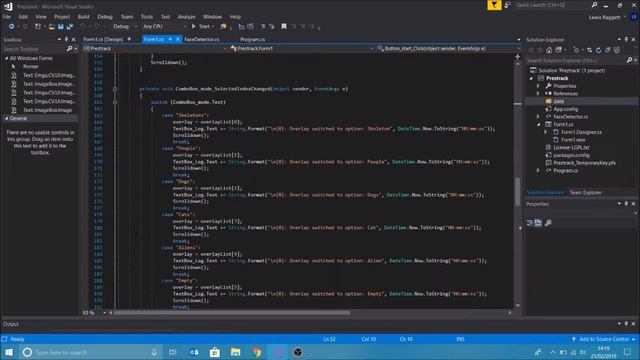Screen dimensions: 640x360
Task: Click the Search Toolbox input field
Action: pos(33,49)
